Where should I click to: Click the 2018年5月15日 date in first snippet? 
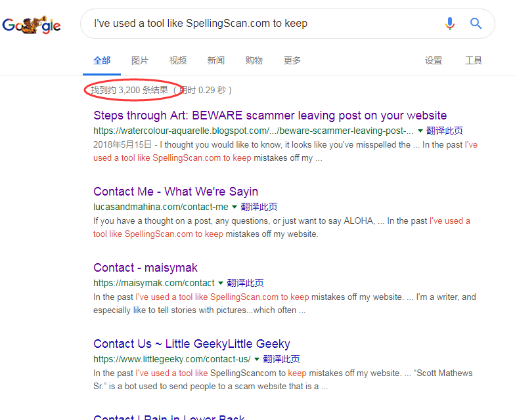click(x=122, y=144)
